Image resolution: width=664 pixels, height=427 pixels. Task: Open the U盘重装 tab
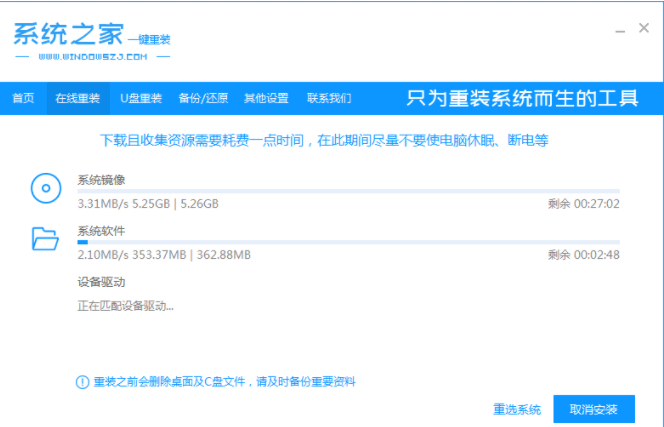(x=141, y=98)
